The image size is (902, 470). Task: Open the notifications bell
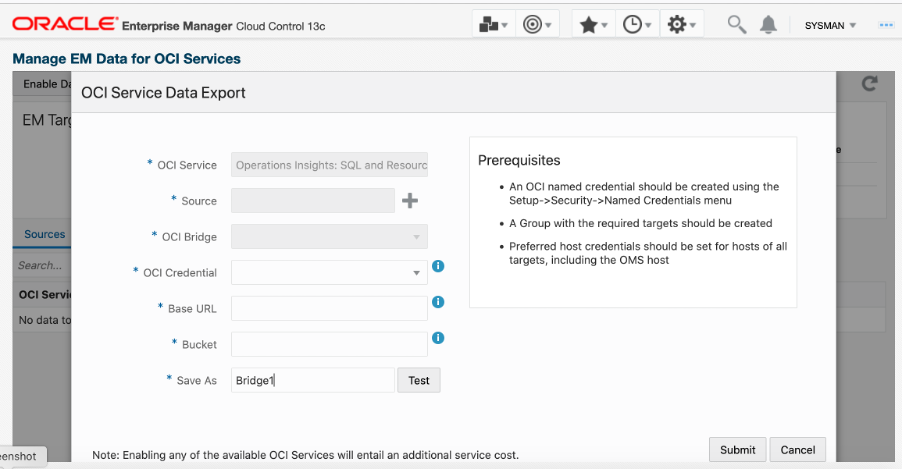click(768, 25)
